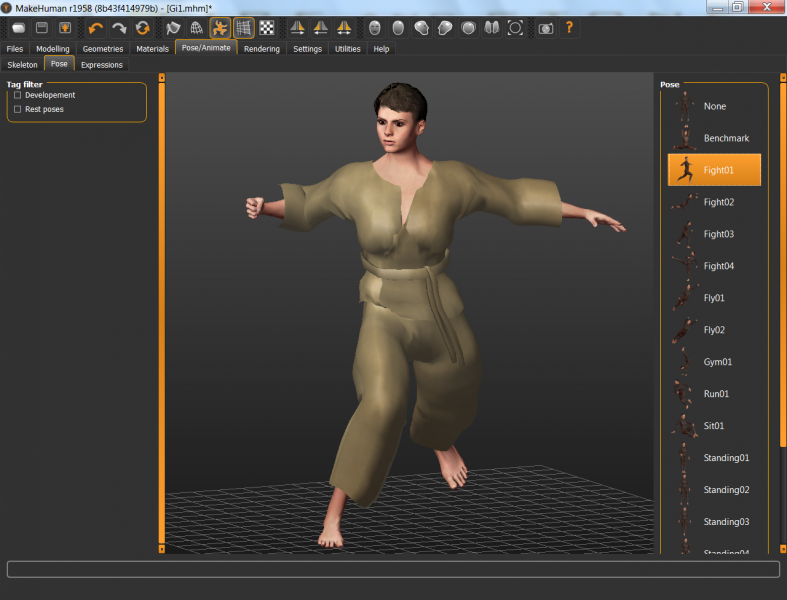The image size is (787, 600).
Task: Click the Save file toolbar icon
Action: tap(42, 28)
